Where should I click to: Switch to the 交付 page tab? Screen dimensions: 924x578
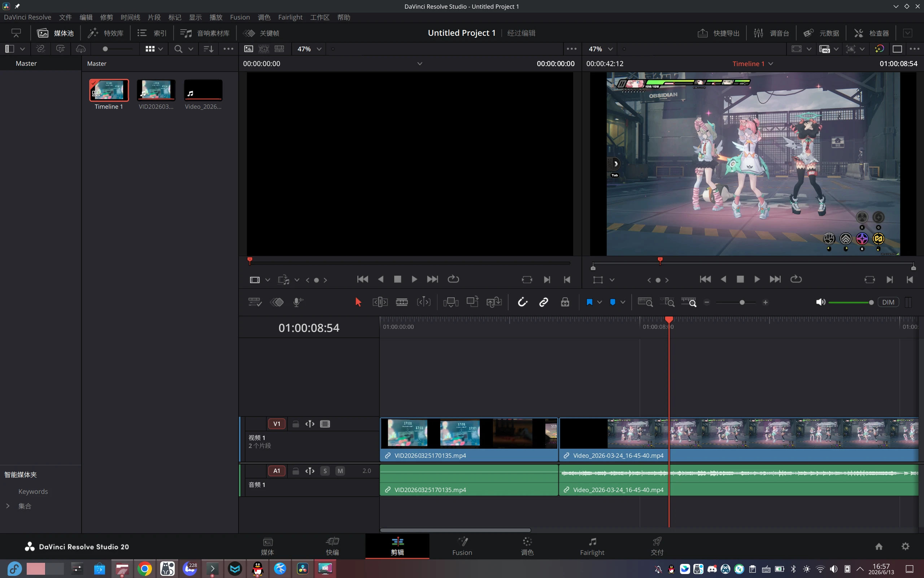coord(657,546)
